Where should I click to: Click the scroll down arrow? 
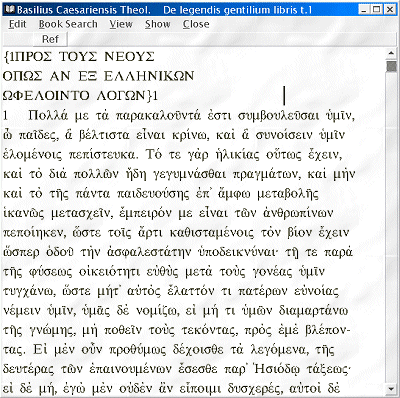tap(391, 389)
